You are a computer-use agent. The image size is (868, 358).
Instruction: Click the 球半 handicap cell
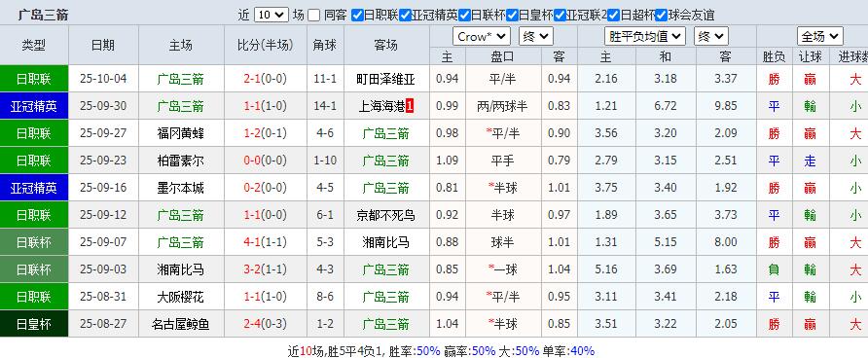503,242
